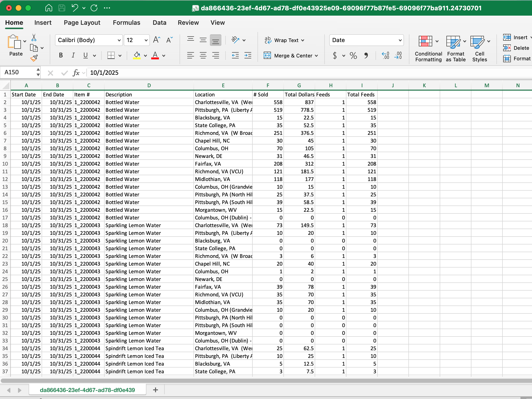This screenshot has width=532, height=399.
Task: Click the Format Painter brush icon
Action: (34, 58)
